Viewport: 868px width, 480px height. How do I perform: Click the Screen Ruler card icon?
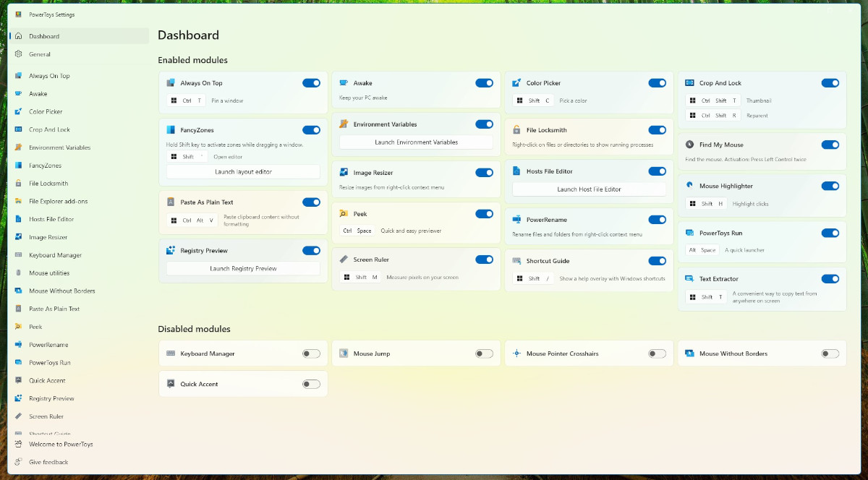344,260
